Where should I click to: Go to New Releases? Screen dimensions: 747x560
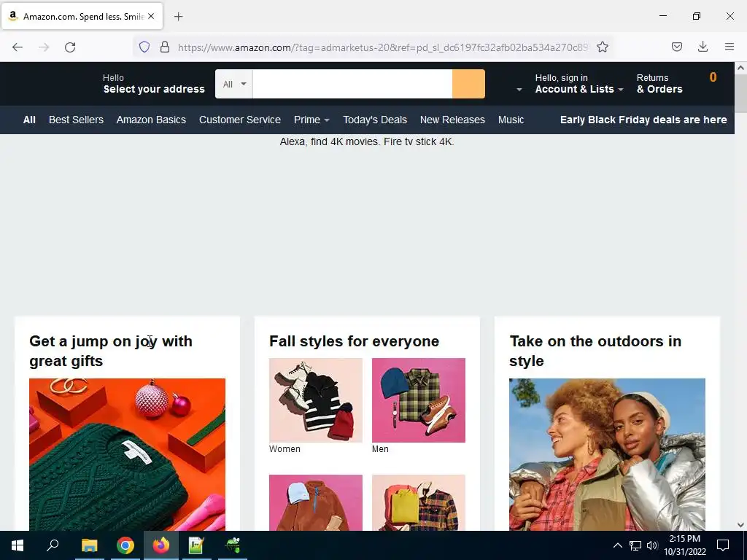[x=452, y=120]
